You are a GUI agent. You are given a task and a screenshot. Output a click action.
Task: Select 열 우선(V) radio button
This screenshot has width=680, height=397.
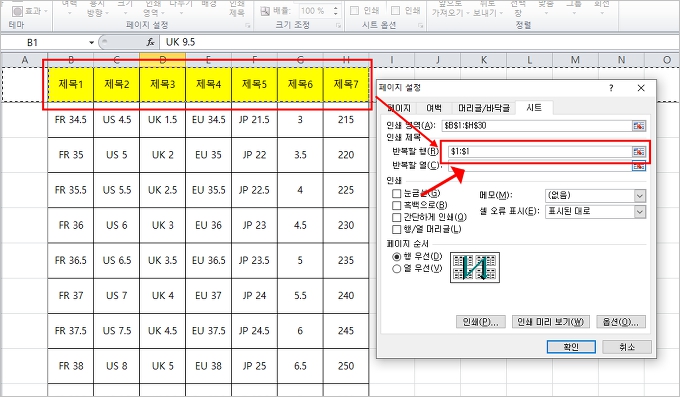pyautogui.click(x=396, y=269)
